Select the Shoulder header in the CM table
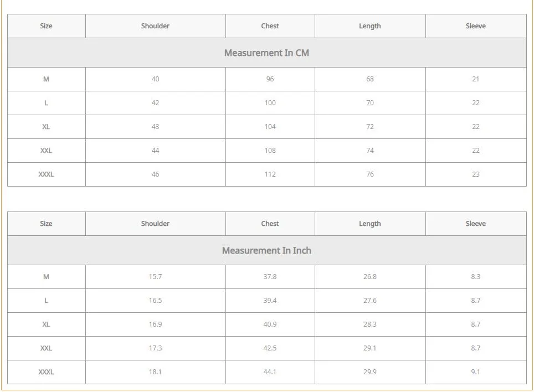Image resolution: width=534 pixels, height=392 pixels. click(x=155, y=26)
